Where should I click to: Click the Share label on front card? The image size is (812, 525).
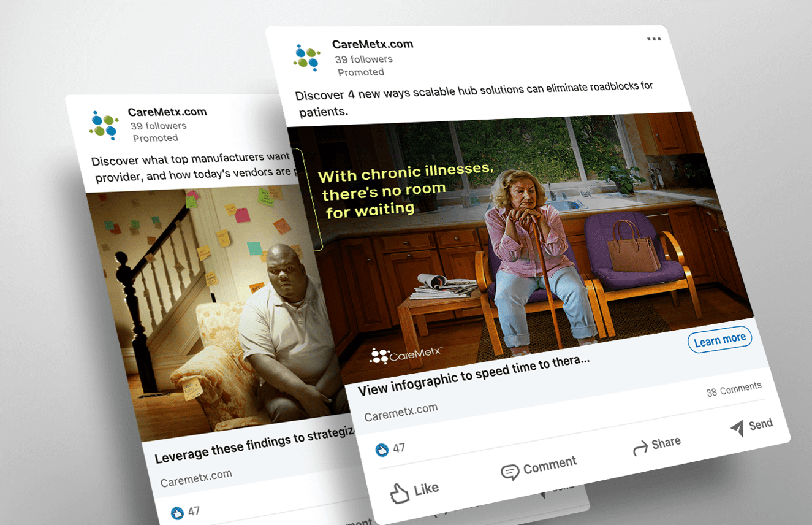click(666, 442)
